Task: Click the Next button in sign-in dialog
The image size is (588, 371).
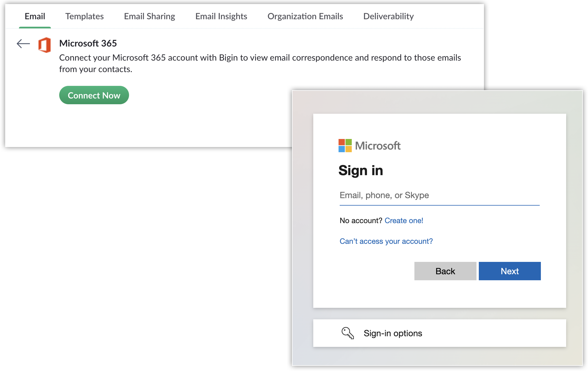Action: (510, 271)
